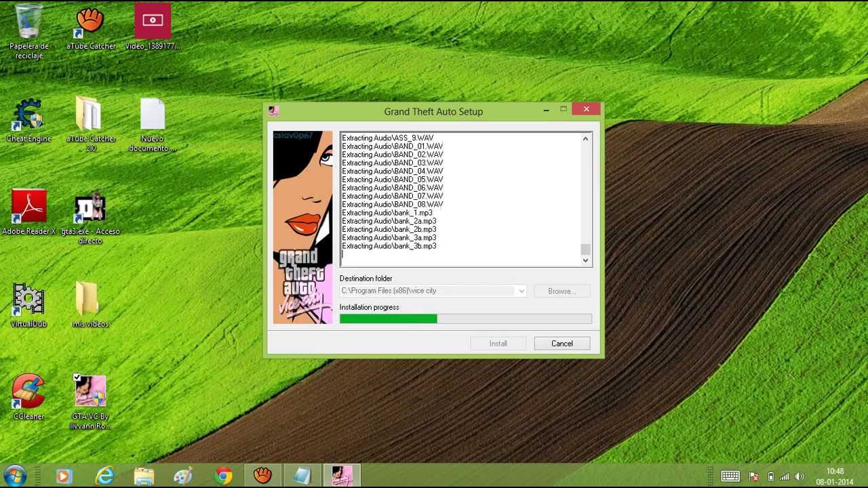Select the Nuevo documento file icon
The height and width of the screenshot is (488, 868).
tap(153, 125)
